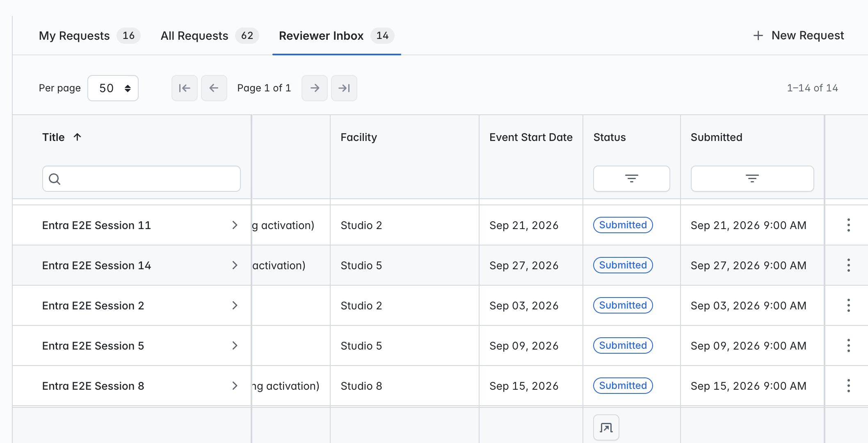The height and width of the screenshot is (443, 868).
Task: Open the actions menu for Entra E2E Session 8
Action: pos(848,386)
